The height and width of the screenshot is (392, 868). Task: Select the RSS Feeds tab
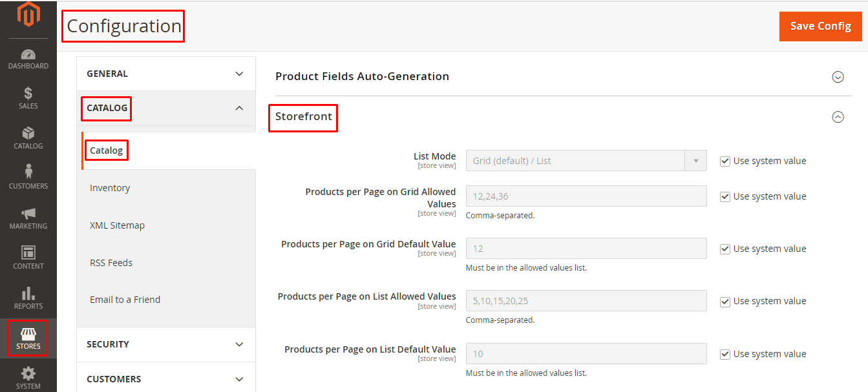(111, 263)
